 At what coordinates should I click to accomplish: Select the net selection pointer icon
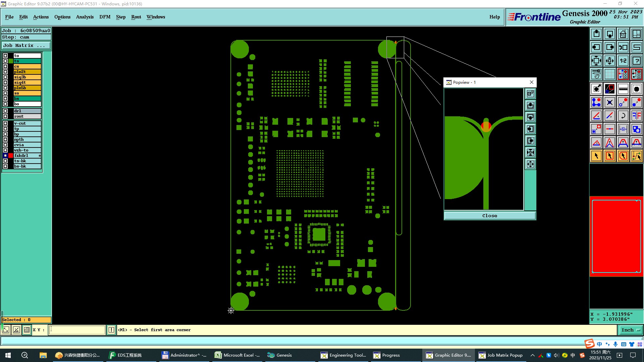point(636,156)
